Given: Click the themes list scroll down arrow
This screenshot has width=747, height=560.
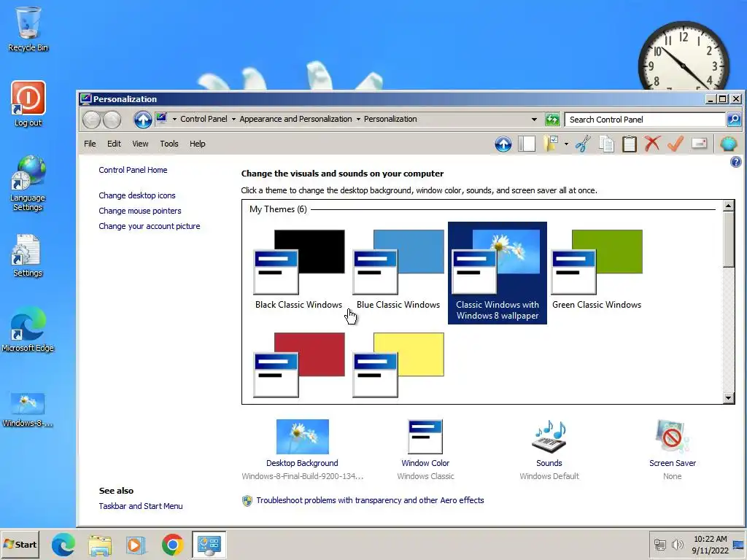Looking at the screenshot, I should [729, 398].
